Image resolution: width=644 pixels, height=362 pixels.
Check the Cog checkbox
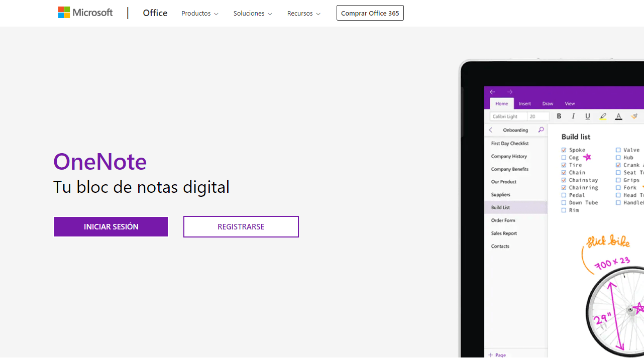pyautogui.click(x=564, y=158)
